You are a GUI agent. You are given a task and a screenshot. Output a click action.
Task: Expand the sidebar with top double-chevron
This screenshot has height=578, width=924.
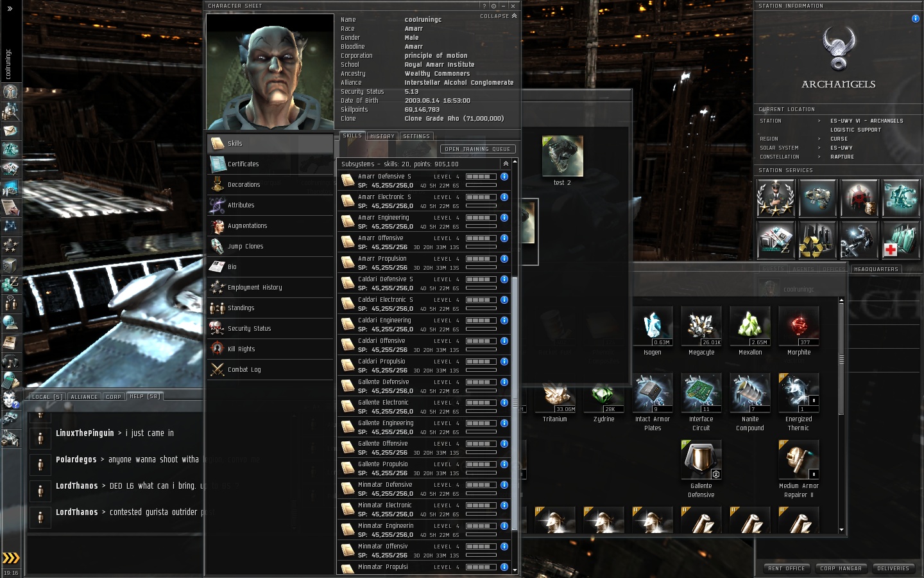(x=10, y=9)
